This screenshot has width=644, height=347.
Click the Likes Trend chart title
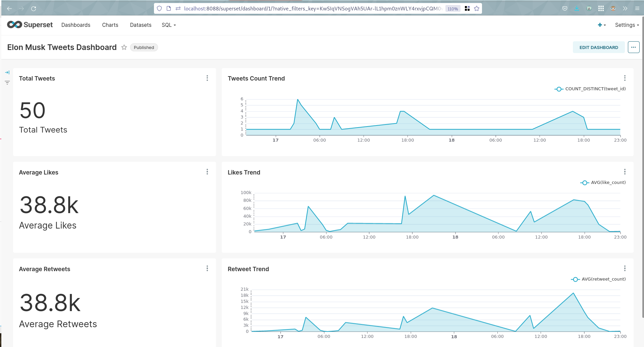click(x=244, y=172)
